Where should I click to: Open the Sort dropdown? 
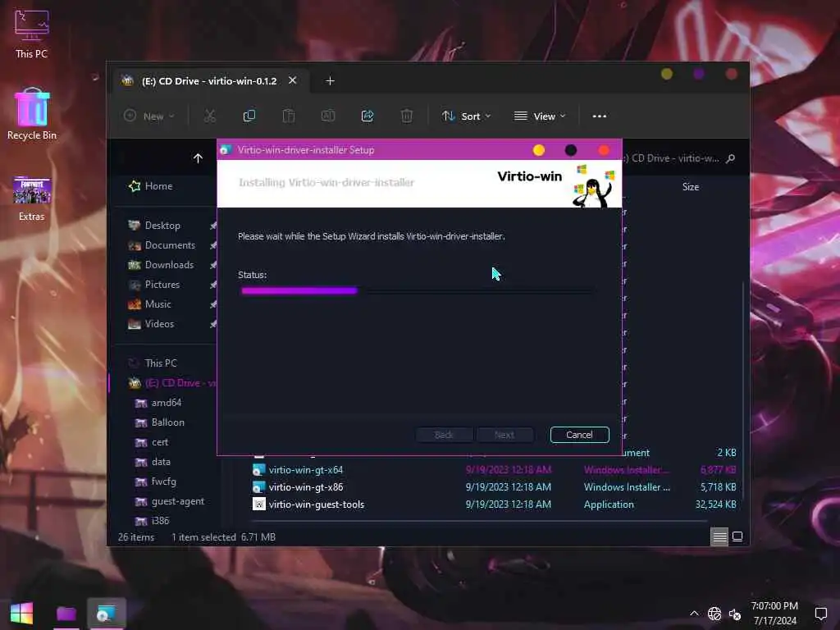[x=466, y=116]
